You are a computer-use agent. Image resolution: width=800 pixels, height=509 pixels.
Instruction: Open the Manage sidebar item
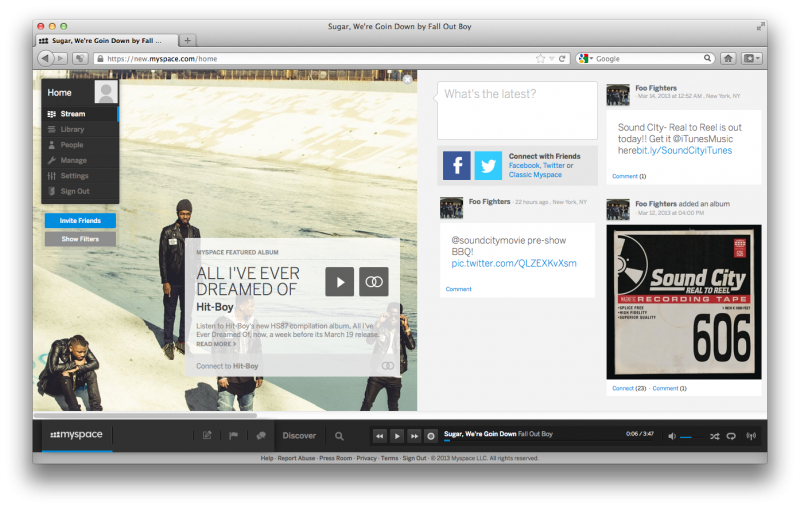pos(80,160)
